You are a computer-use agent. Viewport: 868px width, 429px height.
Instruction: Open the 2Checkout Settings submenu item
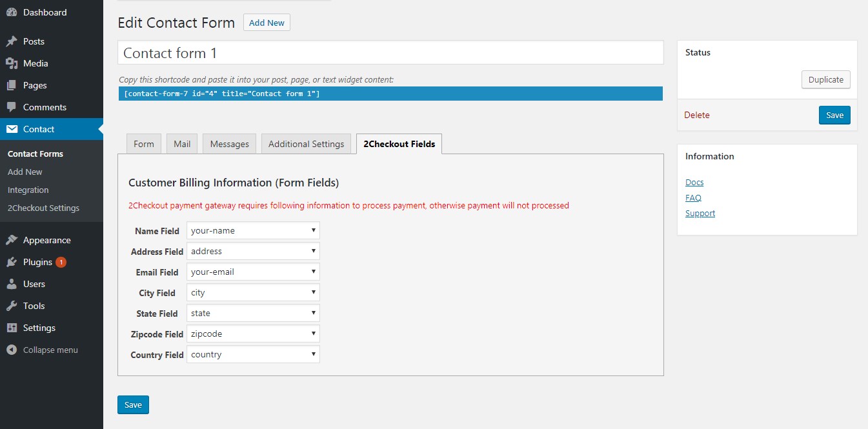click(44, 208)
